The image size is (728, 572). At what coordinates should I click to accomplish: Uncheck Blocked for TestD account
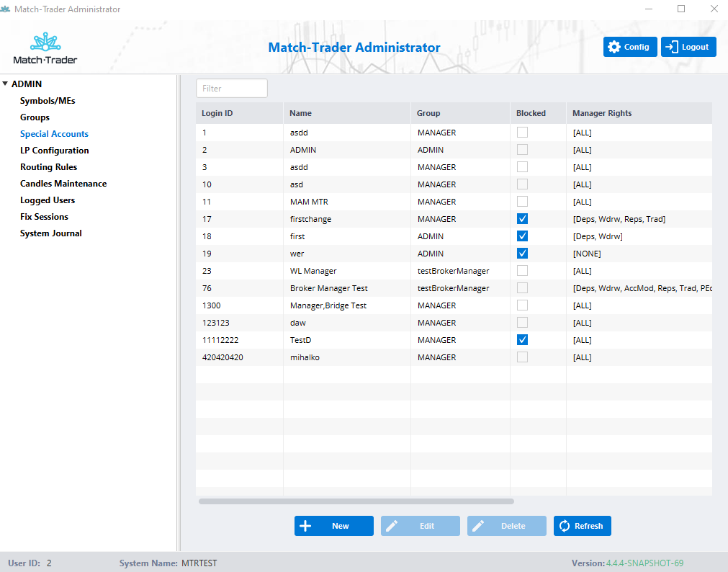(522, 339)
